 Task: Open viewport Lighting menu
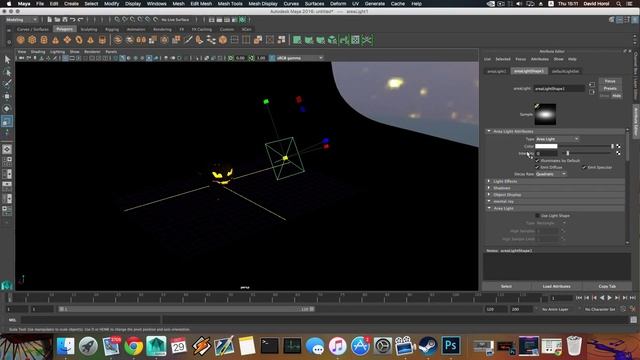(57, 52)
